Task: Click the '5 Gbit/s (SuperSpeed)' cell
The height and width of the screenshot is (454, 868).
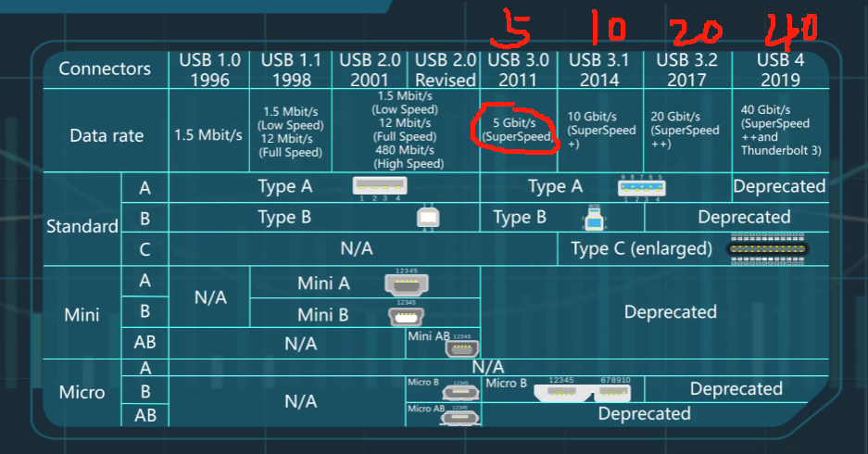Action: pos(517,130)
